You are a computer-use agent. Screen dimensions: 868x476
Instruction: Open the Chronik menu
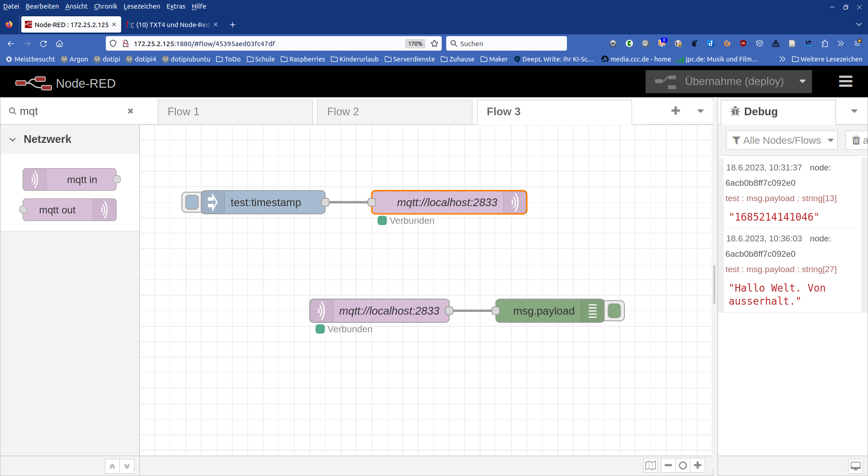pyautogui.click(x=105, y=6)
